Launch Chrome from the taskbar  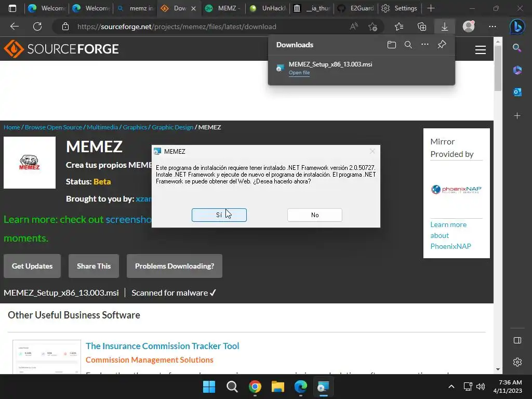255,387
